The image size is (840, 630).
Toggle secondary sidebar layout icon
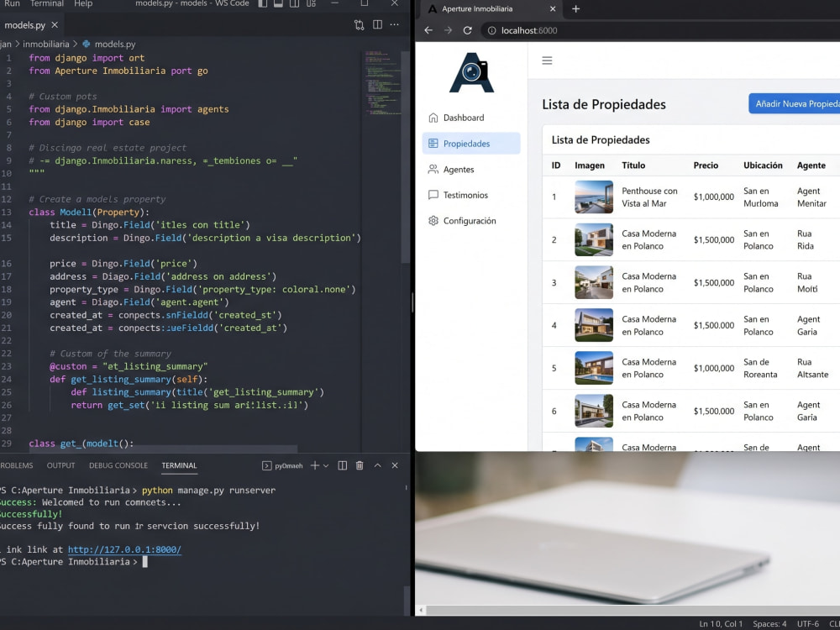pos(294,3)
